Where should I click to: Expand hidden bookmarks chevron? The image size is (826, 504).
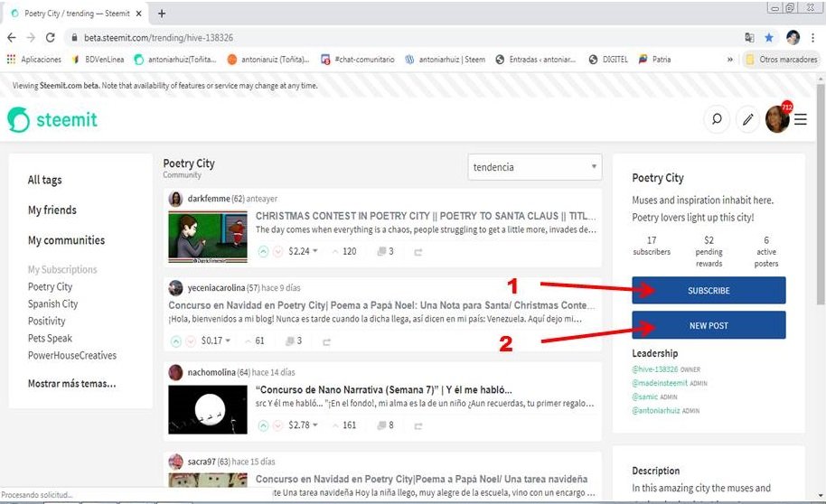point(729,60)
